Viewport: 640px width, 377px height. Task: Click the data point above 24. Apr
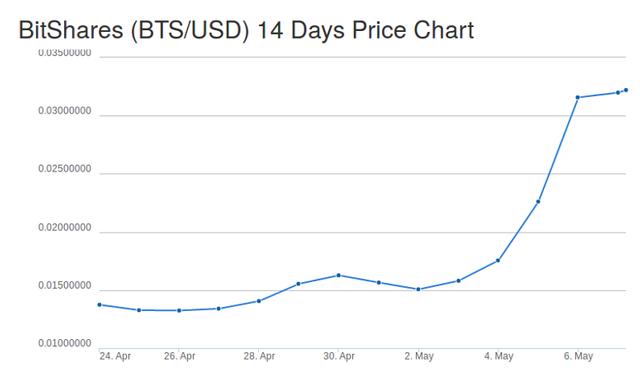pyautogui.click(x=100, y=305)
